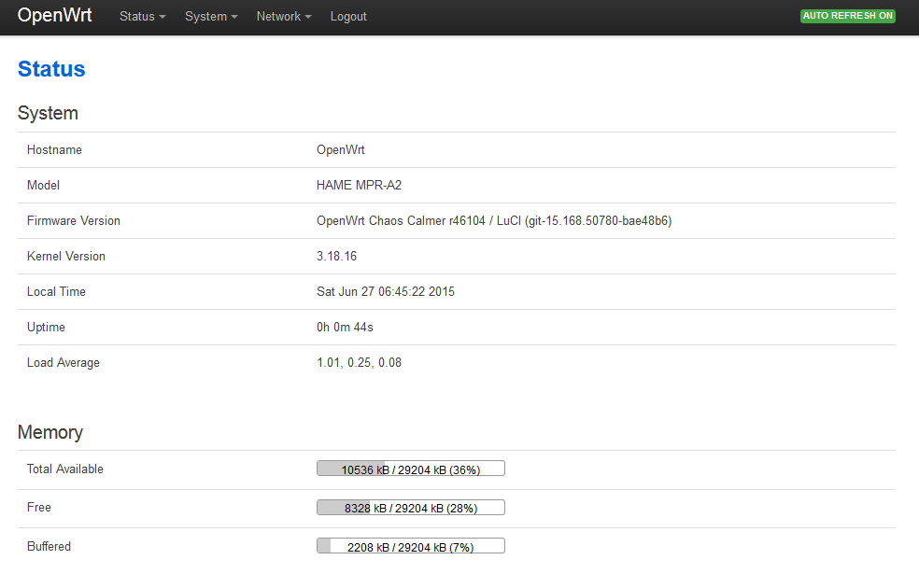Click the Free memory progress bar
Image resolution: width=919 pixels, height=588 pixels.
411,507
